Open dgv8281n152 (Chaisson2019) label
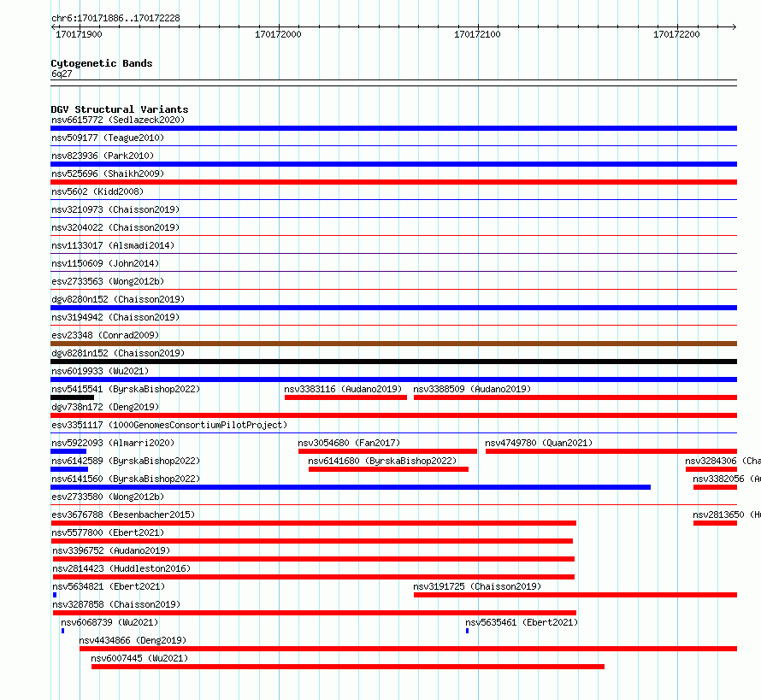 tap(118, 353)
